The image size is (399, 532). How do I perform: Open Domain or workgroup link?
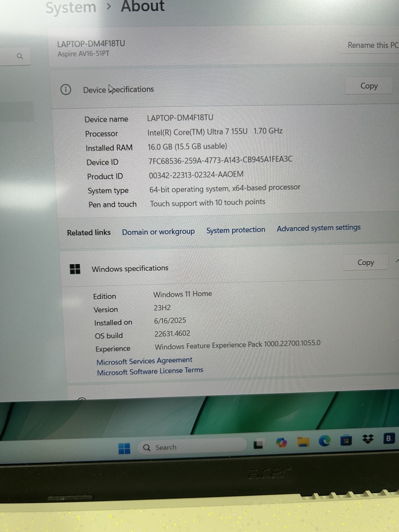click(x=159, y=232)
